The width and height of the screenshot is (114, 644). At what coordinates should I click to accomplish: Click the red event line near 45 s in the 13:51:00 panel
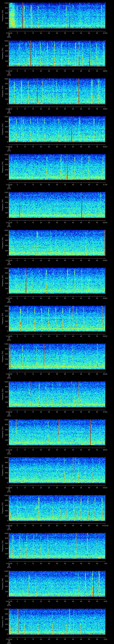(x=82, y=205)
